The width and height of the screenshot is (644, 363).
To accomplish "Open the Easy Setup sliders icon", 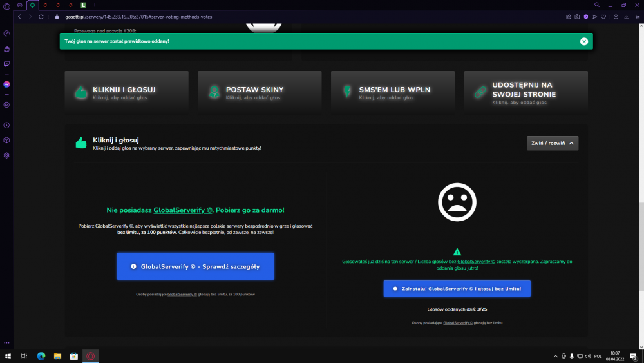I will pos(638,17).
